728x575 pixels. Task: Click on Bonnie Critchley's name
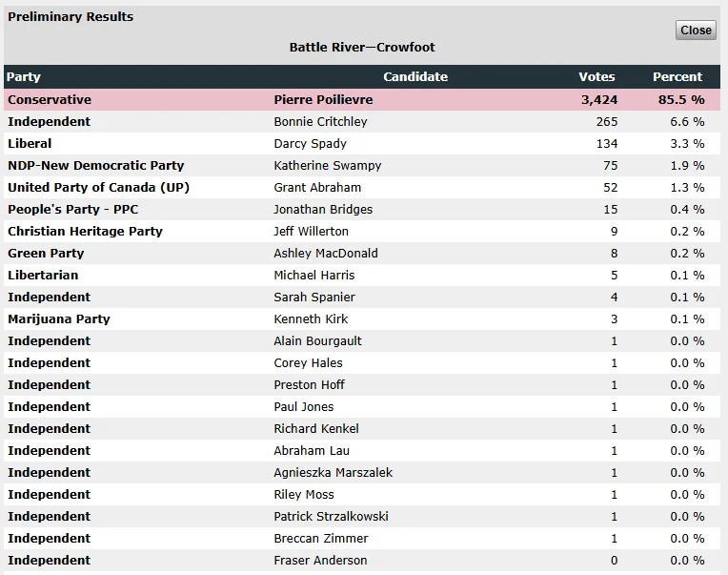pyautogui.click(x=320, y=121)
